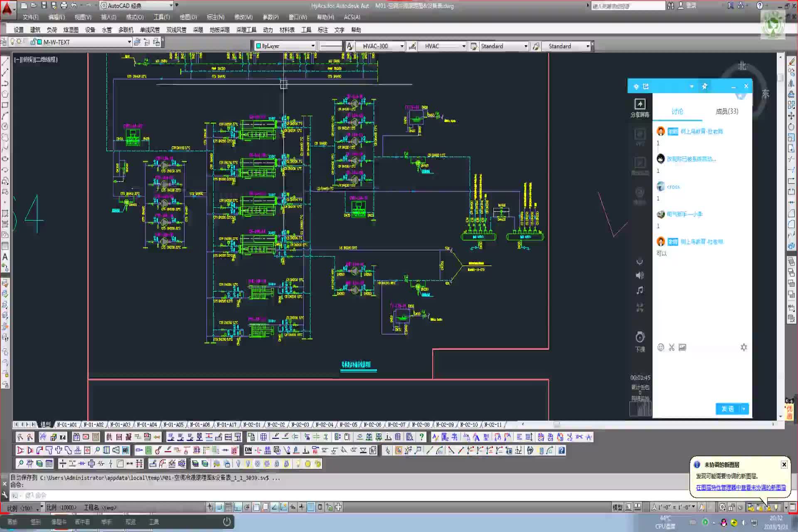
Task: Click the 发送 send button in chat
Action: pyautogui.click(x=728, y=409)
